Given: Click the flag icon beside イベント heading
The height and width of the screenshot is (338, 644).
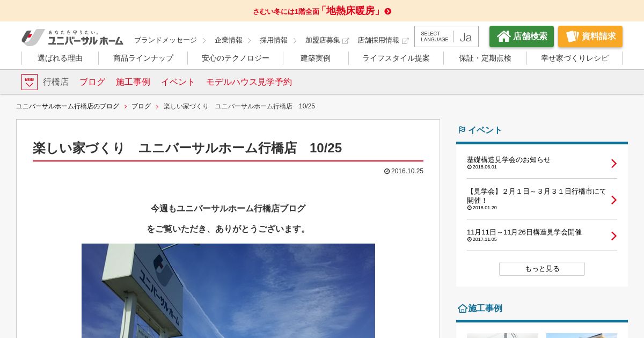Looking at the screenshot, I should click(462, 130).
